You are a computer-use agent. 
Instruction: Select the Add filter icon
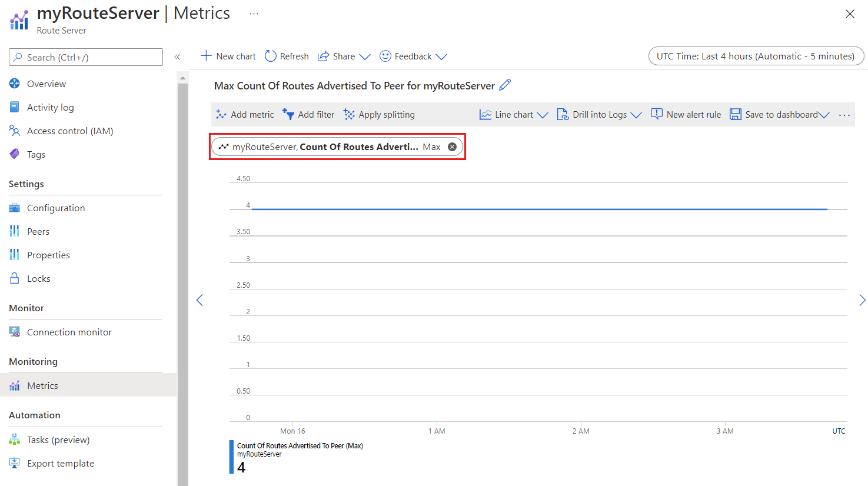288,114
